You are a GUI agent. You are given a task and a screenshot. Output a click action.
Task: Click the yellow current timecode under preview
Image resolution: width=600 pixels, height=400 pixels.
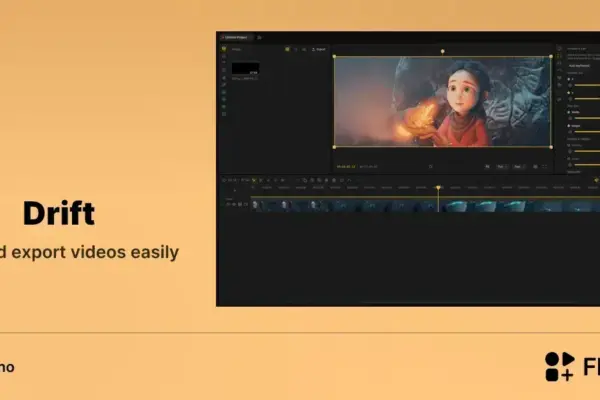coord(346,167)
